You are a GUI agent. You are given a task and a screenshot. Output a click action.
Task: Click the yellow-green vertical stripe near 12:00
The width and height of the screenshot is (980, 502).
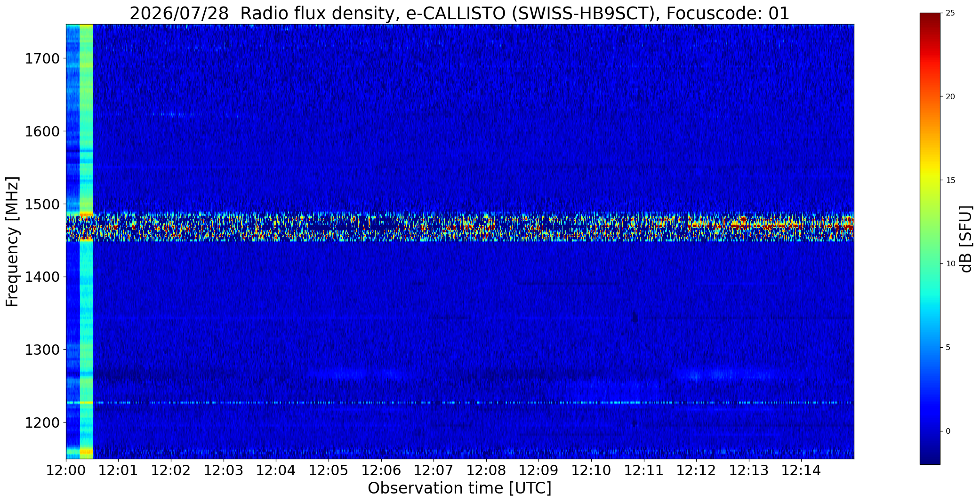[x=86, y=241]
